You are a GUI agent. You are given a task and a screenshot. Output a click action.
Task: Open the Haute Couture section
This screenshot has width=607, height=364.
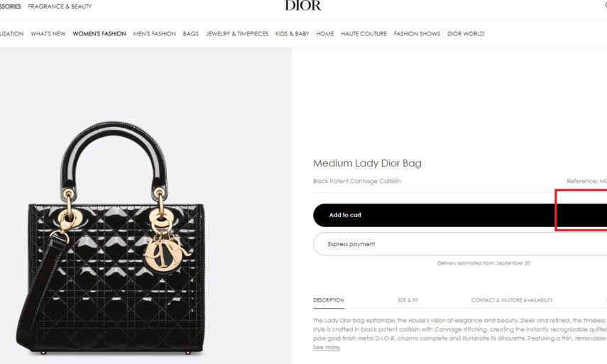point(364,33)
